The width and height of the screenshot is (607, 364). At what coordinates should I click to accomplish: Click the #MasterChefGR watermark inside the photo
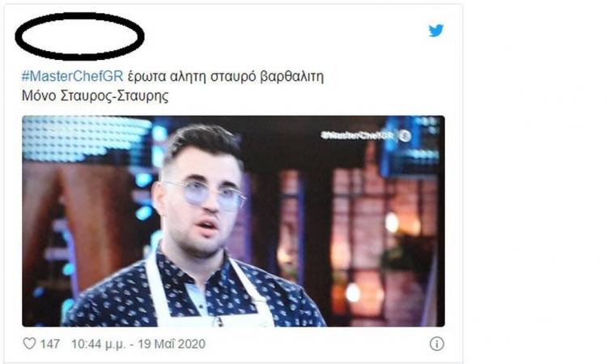357,135
